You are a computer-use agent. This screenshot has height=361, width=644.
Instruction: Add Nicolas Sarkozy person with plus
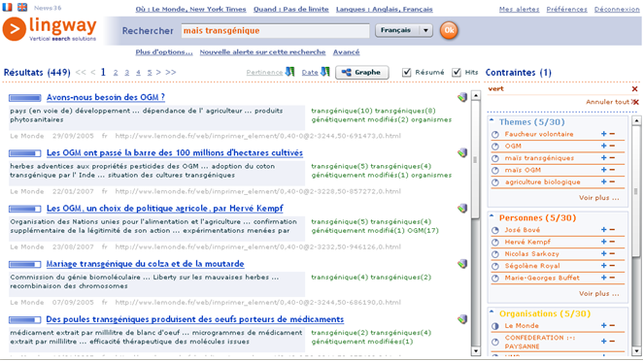(x=604, y=253)
